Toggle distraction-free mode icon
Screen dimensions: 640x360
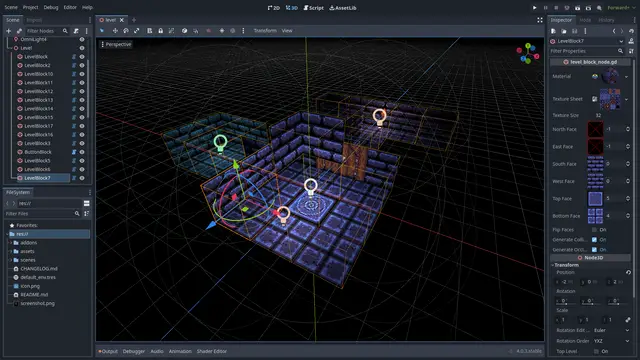(x=540, y=20)
